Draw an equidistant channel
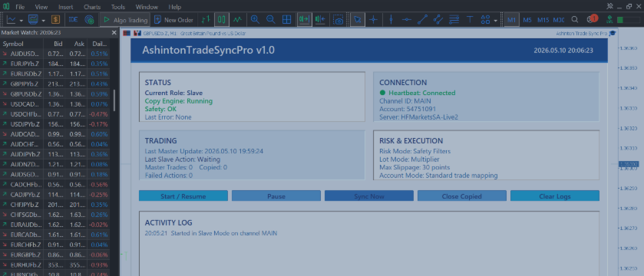The image size is (644, 276). pos(438,19)
